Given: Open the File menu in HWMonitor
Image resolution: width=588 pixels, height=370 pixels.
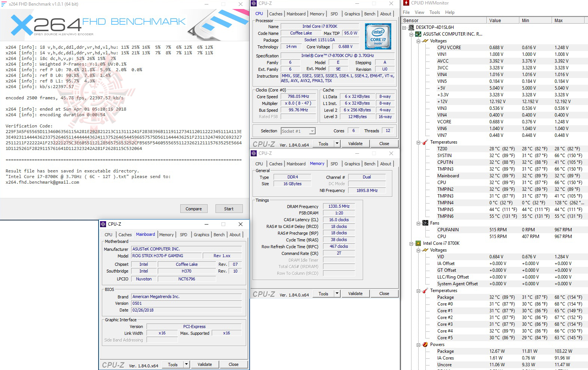Looking at the screenshot, I should (x=406, y=12).
